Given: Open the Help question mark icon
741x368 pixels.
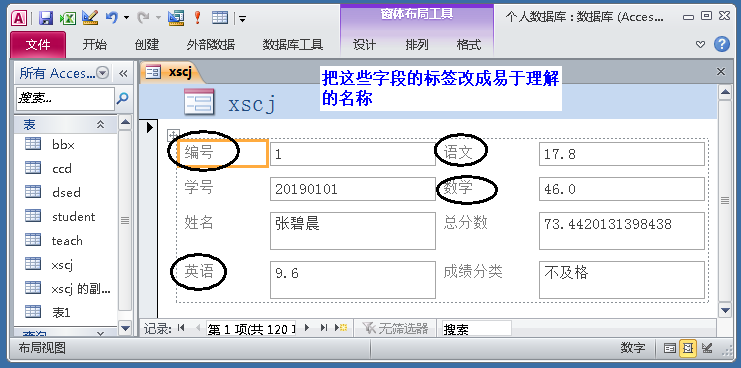Looking at the screenshot, I should (722, 44).
